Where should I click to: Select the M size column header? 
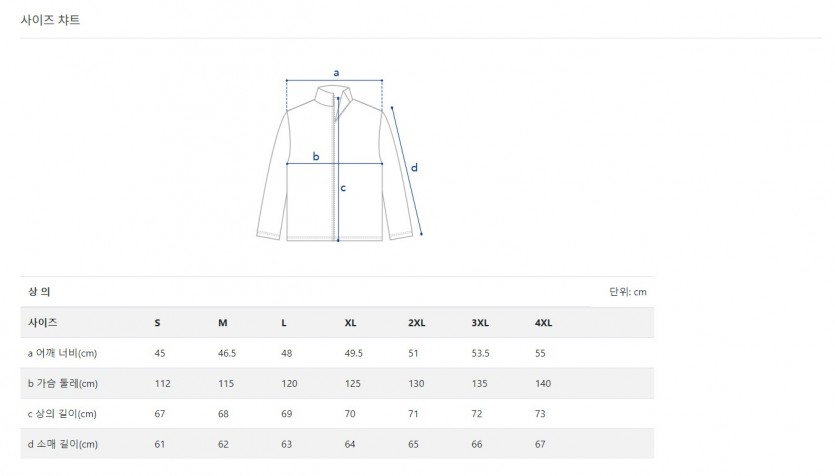223,323
